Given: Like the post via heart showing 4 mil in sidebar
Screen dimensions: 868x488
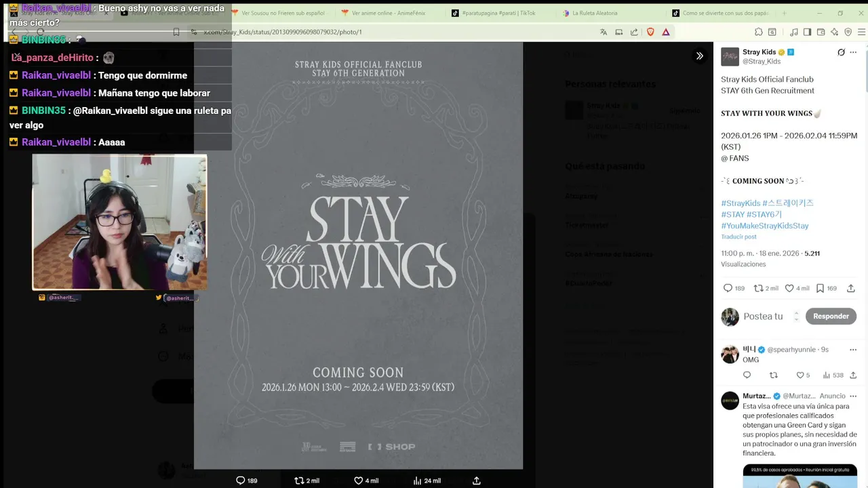Looking at the screenshot, I should (789, 288).
